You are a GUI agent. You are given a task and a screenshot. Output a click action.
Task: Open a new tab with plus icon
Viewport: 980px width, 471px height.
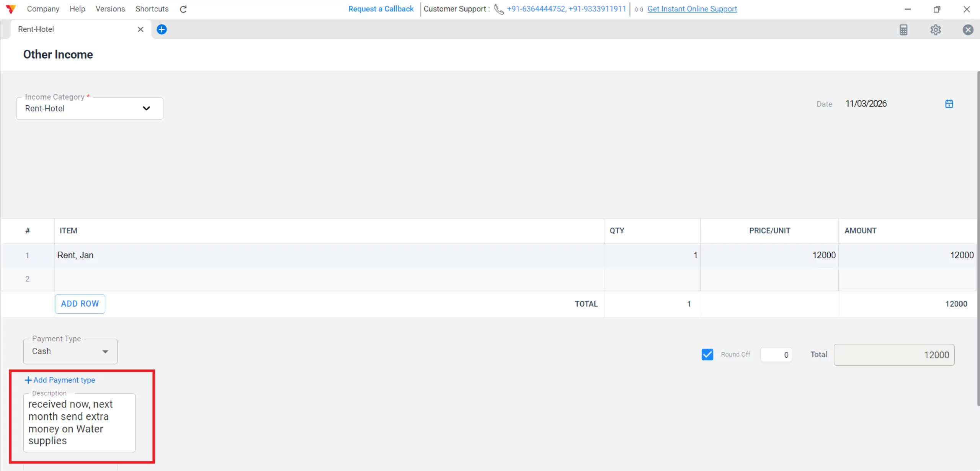click(x=162, y=29)
